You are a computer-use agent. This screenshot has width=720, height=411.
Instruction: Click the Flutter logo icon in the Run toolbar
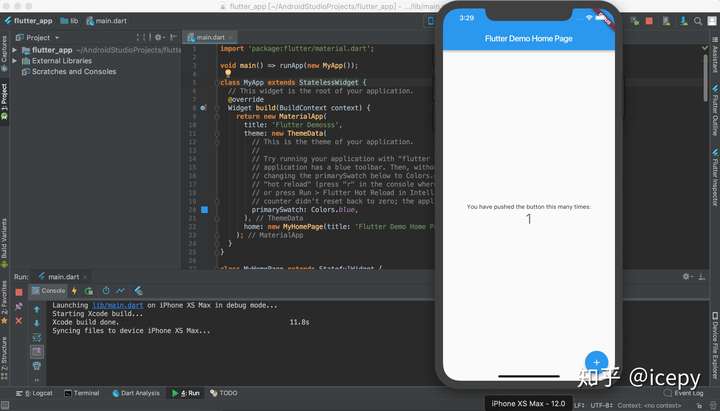(138, 290)
